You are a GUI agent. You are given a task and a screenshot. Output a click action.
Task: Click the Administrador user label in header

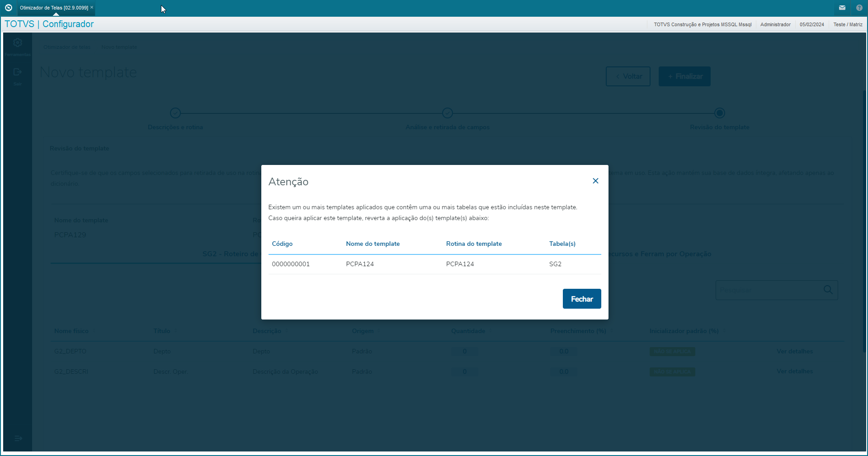coord(775,24)
